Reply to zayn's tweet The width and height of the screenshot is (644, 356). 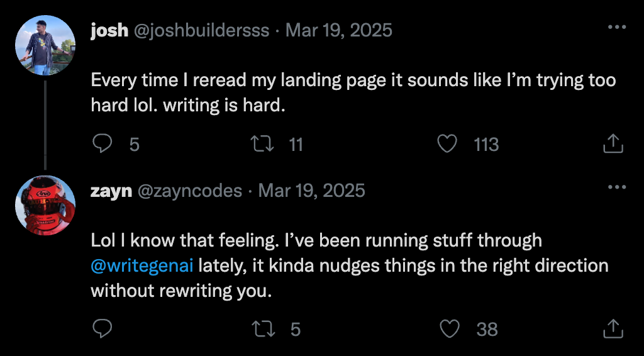click(x=102, y=328)
